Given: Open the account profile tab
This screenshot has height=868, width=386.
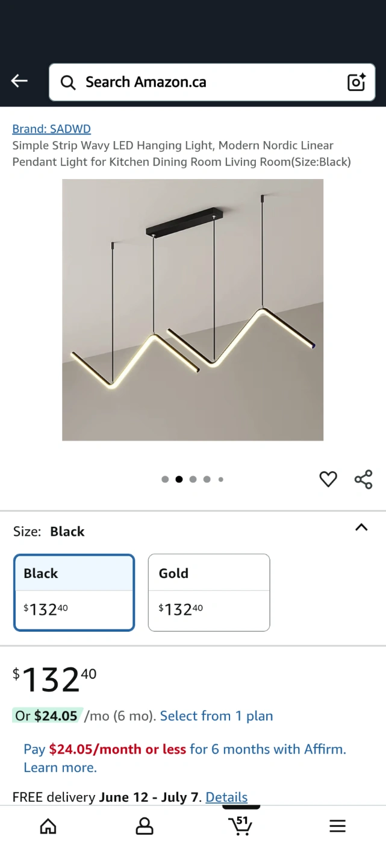Looking at the screenshot, I should point(145,826).
